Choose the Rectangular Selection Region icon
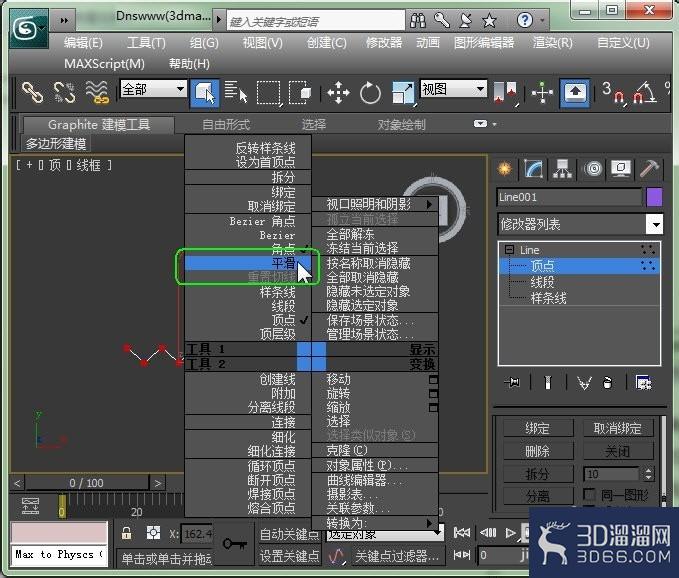 click(x=268, y=92)
